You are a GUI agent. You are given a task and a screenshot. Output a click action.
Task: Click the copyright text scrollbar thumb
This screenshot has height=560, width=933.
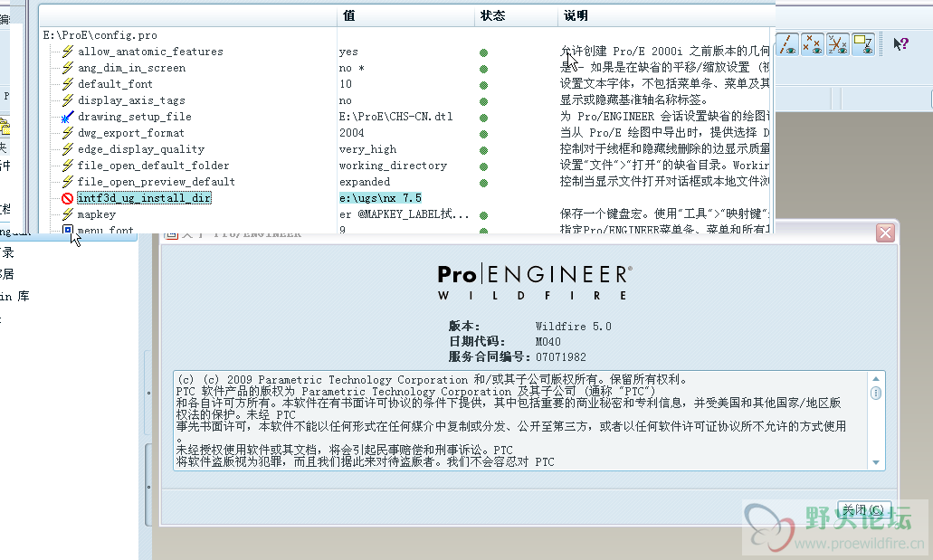(x=876, y=393)
